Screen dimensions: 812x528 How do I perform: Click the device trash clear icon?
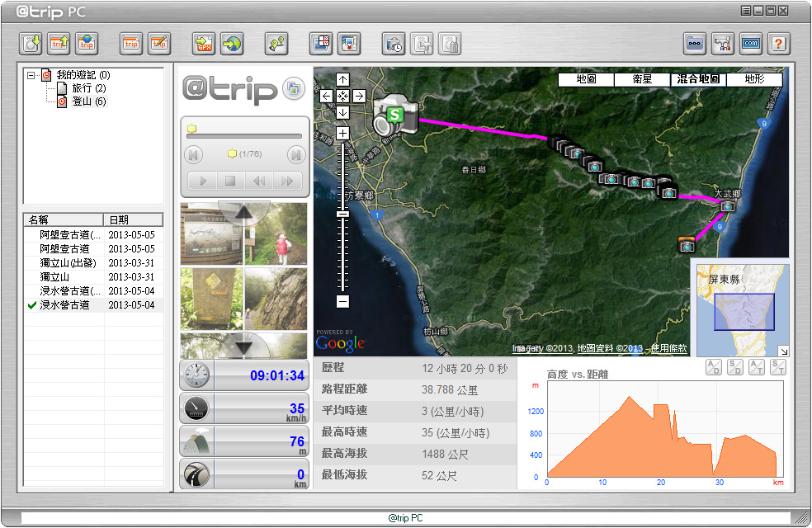(x=450, y=44)
